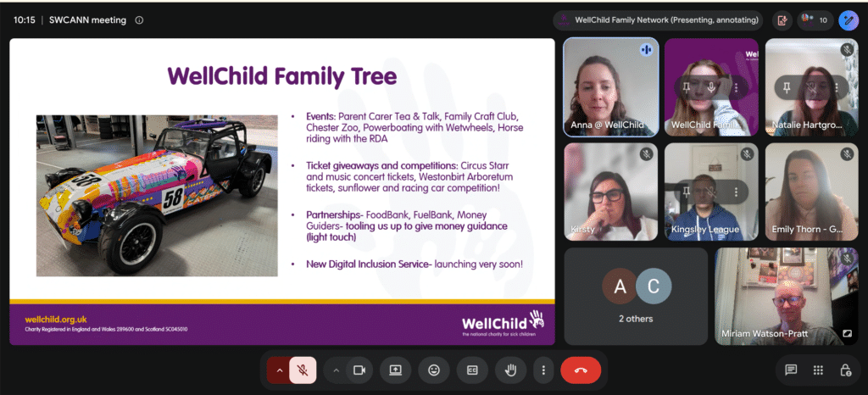Click the 10:15 meeting time

pyautogui.click(x=25, y=20)
